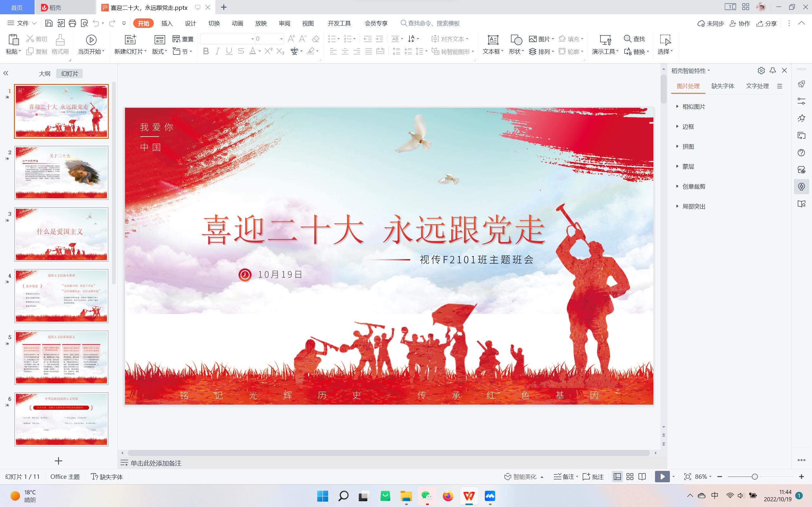Click the zoom slider handle
812x507 pixels.
click(x=755, y=477)
